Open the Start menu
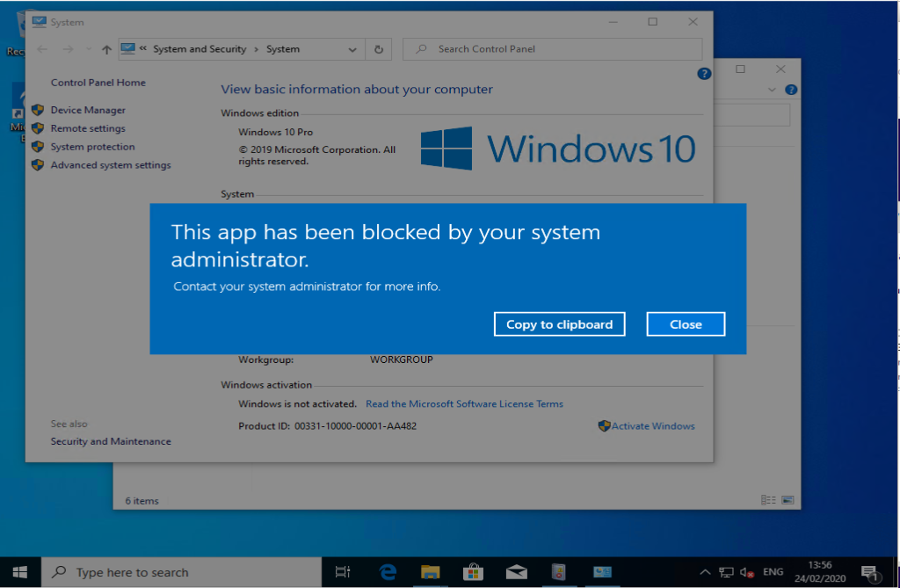 pos(20,572)
